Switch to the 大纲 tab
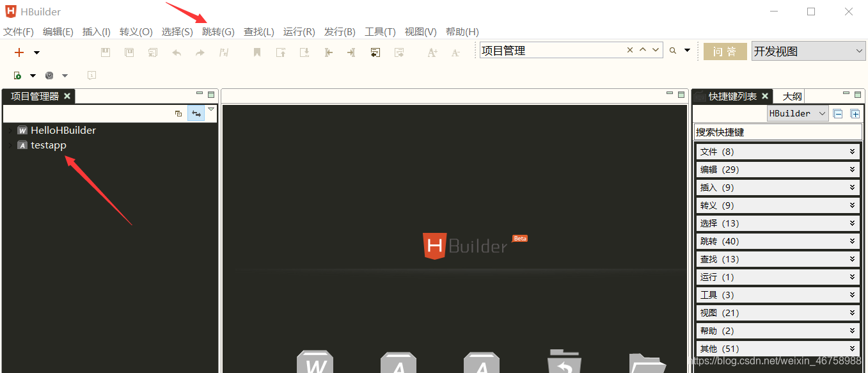This screenshot has height=373, width=868. pos(793,96)
